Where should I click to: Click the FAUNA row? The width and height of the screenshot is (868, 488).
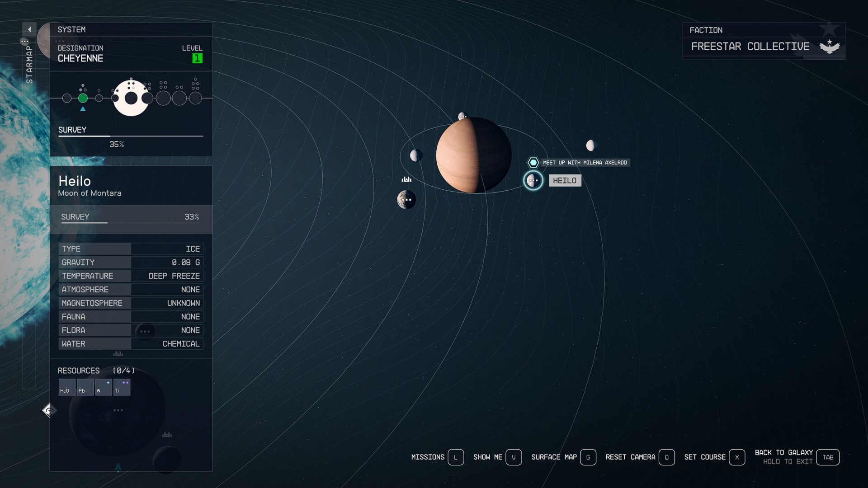[x=131, y=317]
